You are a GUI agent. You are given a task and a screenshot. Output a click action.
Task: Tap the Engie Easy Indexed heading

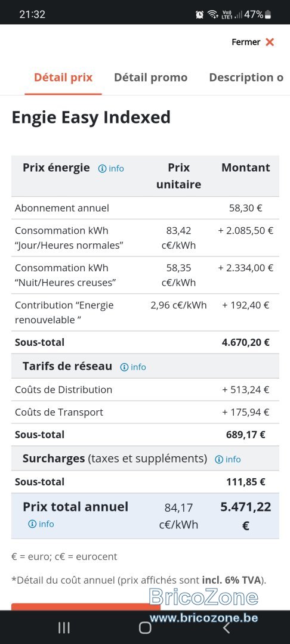pyautogui.click(x=91, y=117)
